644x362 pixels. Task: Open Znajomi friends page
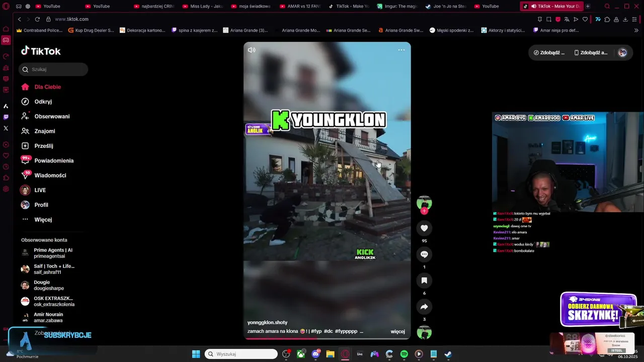coord(38,131)
